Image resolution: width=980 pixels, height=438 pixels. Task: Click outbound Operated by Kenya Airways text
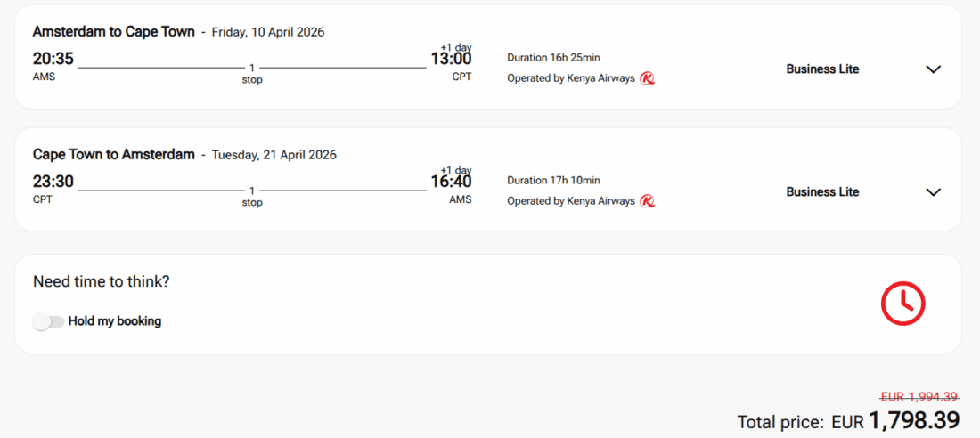[571, 78]
